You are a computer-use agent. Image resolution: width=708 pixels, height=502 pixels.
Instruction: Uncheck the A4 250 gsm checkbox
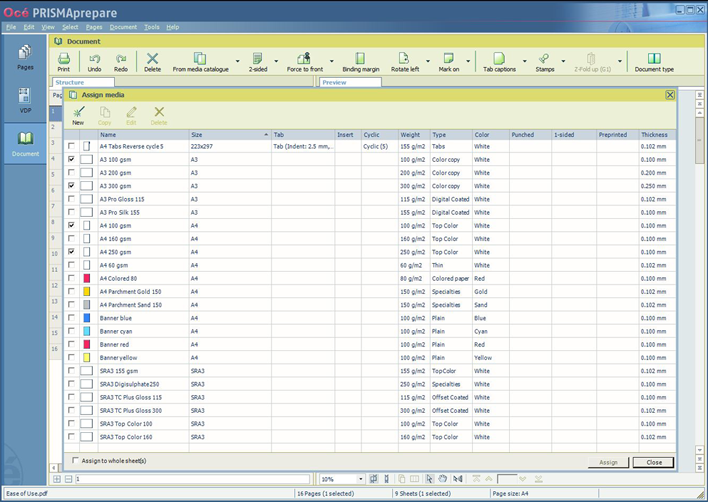pos(71,251)
